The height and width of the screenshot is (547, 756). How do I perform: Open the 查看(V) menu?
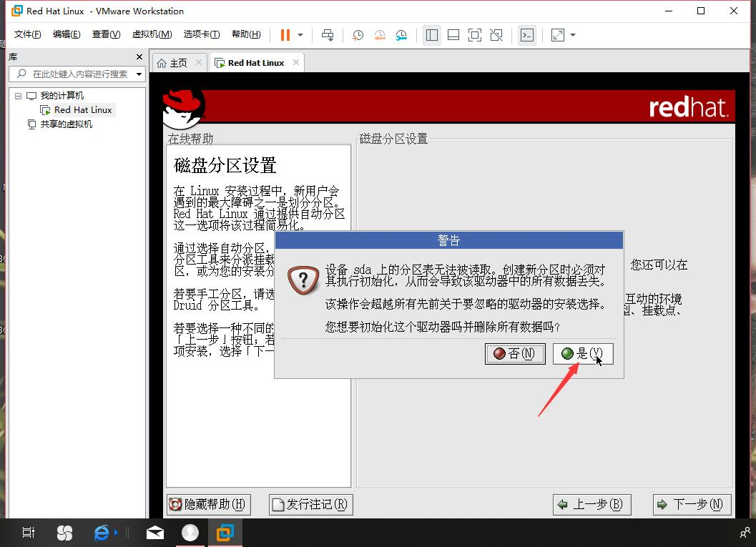(x=106, y=34)
